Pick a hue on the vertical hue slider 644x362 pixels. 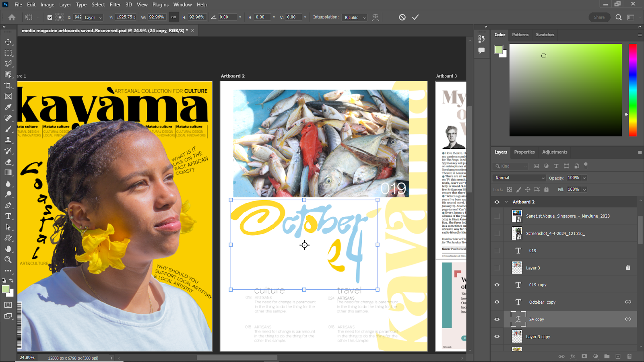[x=633, y=90]
